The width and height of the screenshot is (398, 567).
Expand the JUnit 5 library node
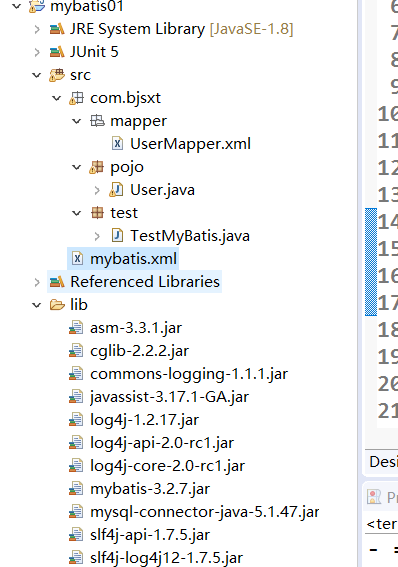point(37,52)
